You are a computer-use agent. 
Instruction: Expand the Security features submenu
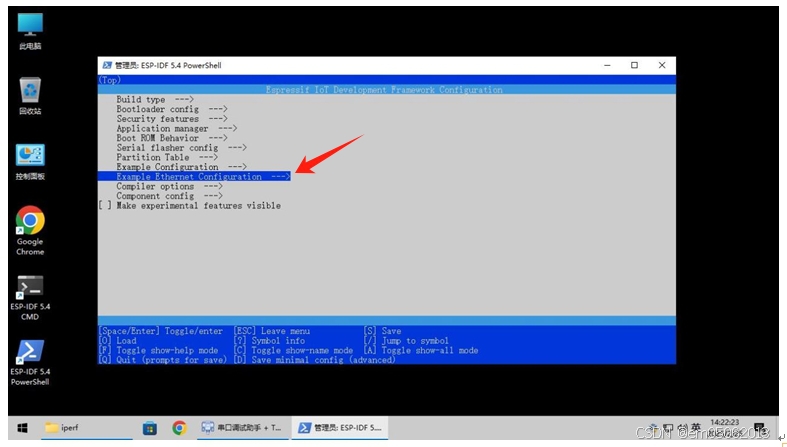[x=172, y=119]
